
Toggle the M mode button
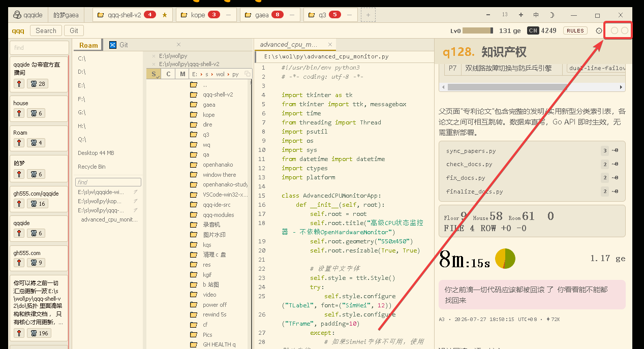182,74
